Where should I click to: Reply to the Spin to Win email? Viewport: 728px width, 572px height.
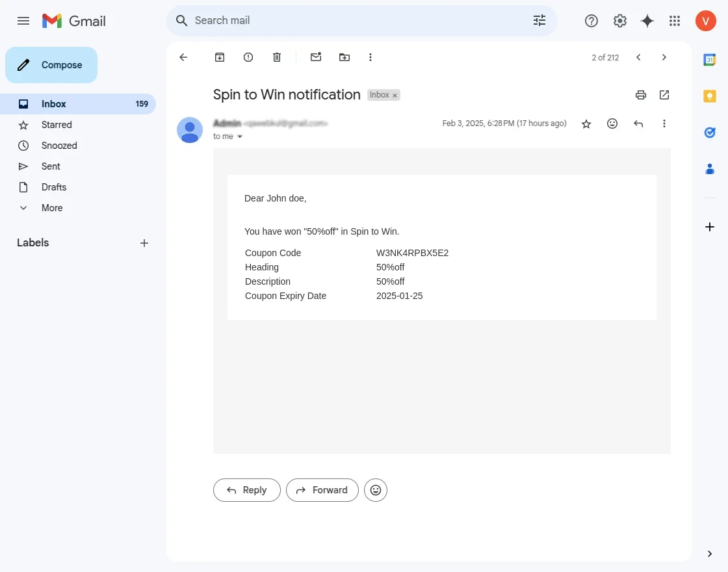click(x=246, y=489)
